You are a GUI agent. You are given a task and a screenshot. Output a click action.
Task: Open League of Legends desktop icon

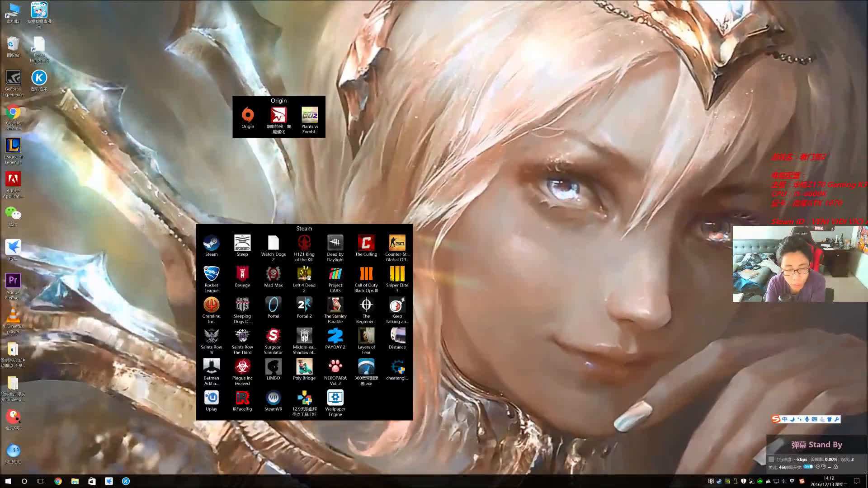coord(13,151)
